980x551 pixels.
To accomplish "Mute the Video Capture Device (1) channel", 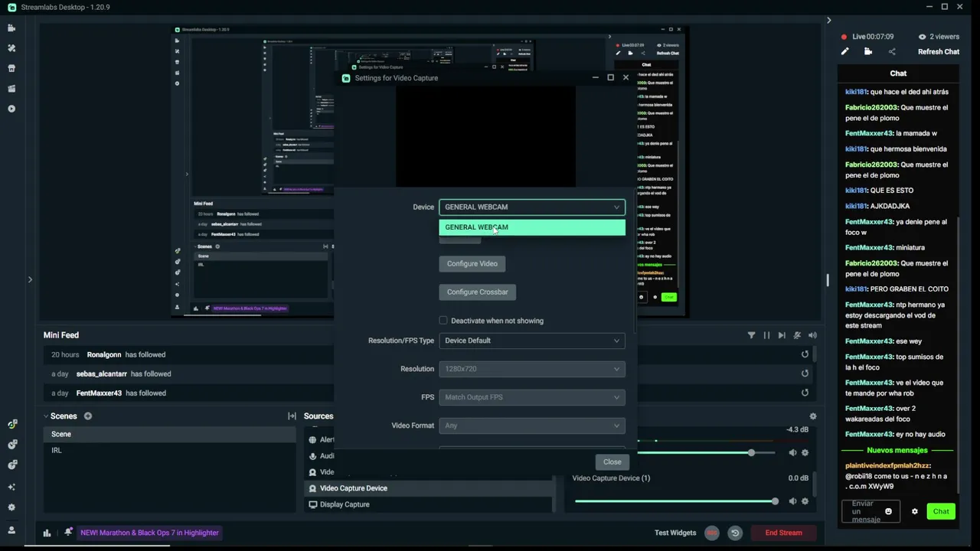I will pos(792,501).
